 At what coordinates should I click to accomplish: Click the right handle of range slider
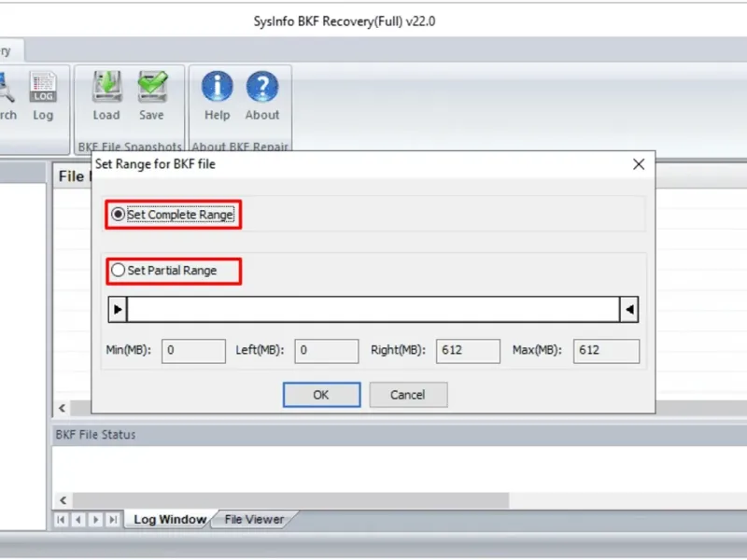click(628, 310)
